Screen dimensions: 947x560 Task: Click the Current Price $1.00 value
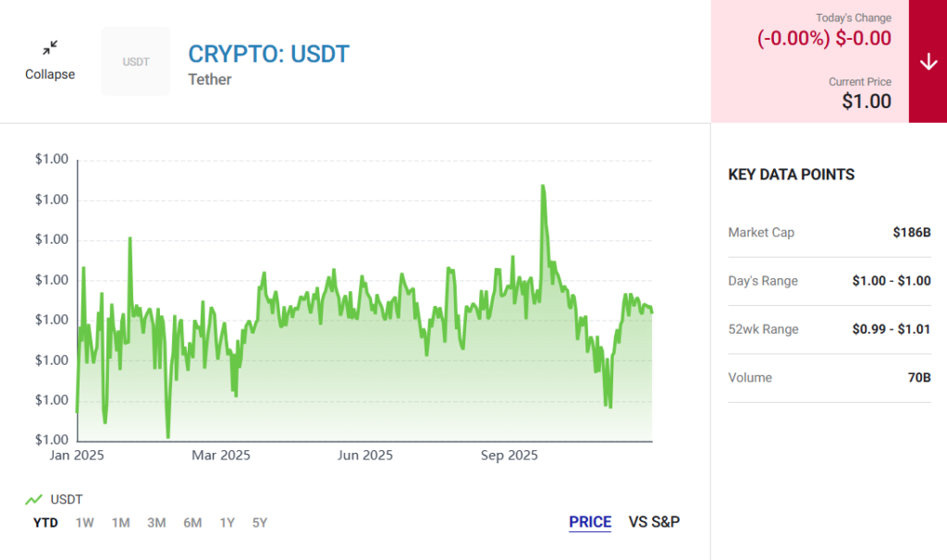tap(867, 102)
